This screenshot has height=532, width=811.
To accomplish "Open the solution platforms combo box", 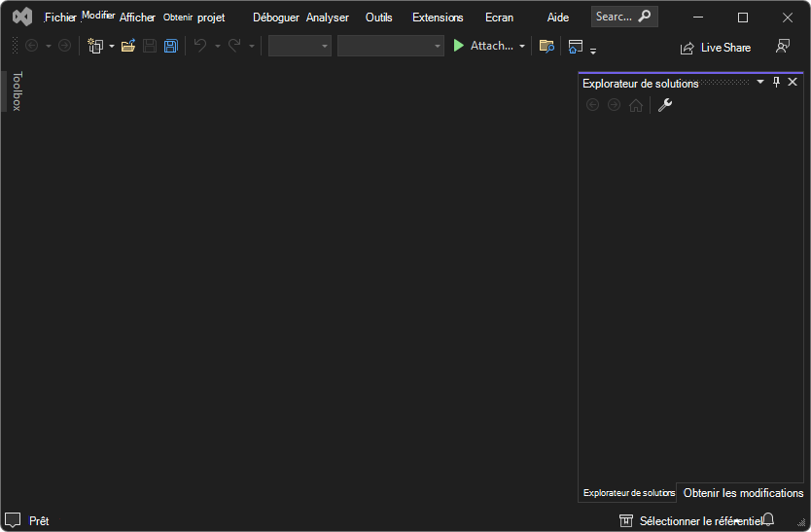I will (391, 46).
